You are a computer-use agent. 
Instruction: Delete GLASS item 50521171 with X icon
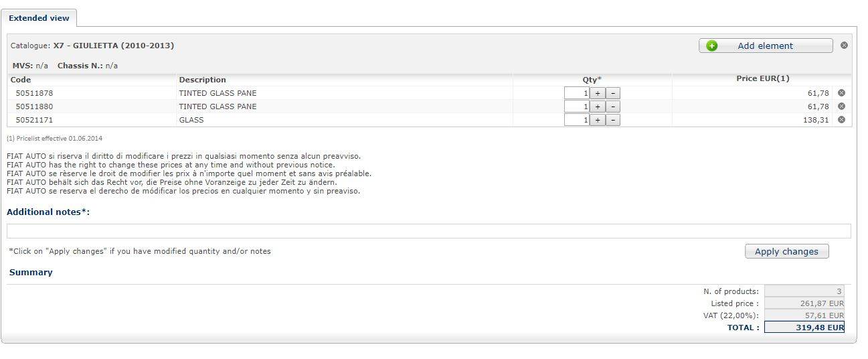841,120
